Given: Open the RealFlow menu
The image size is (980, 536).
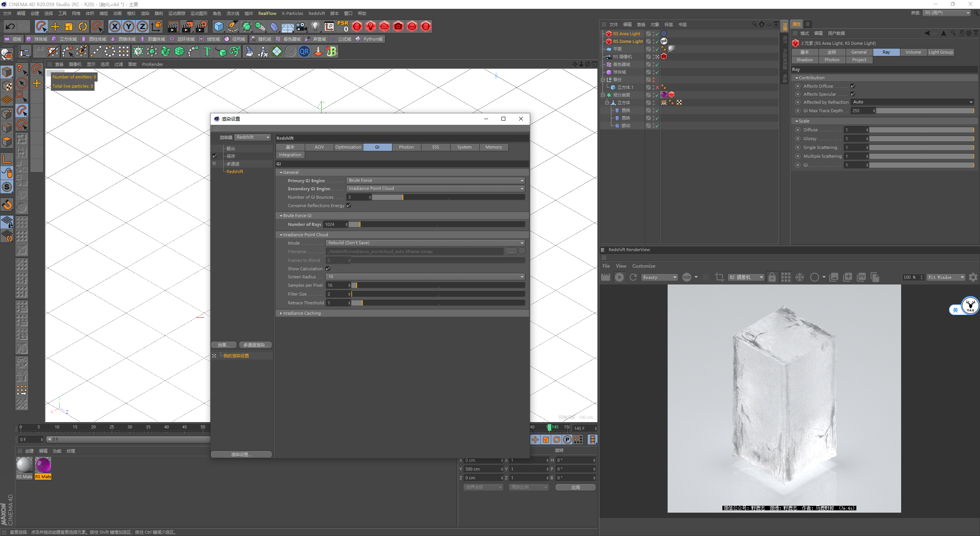Looking at the screenshot, I should pos(267,13).
